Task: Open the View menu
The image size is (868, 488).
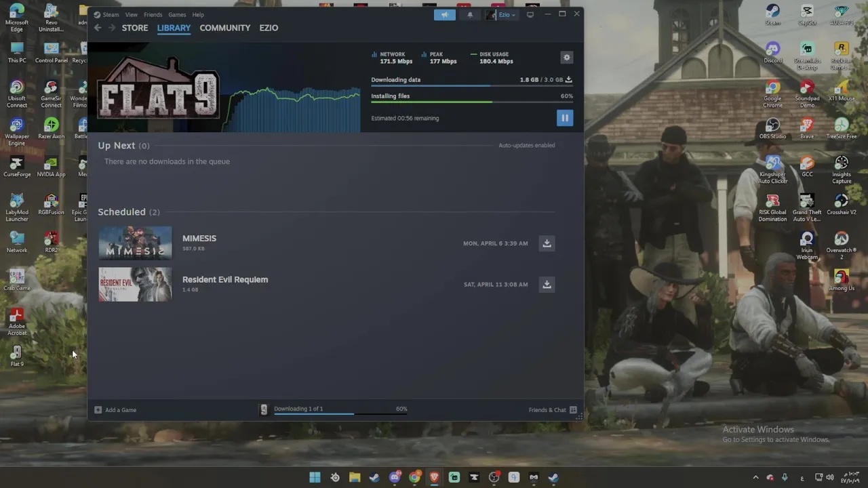Action: (x=132, y=14)
